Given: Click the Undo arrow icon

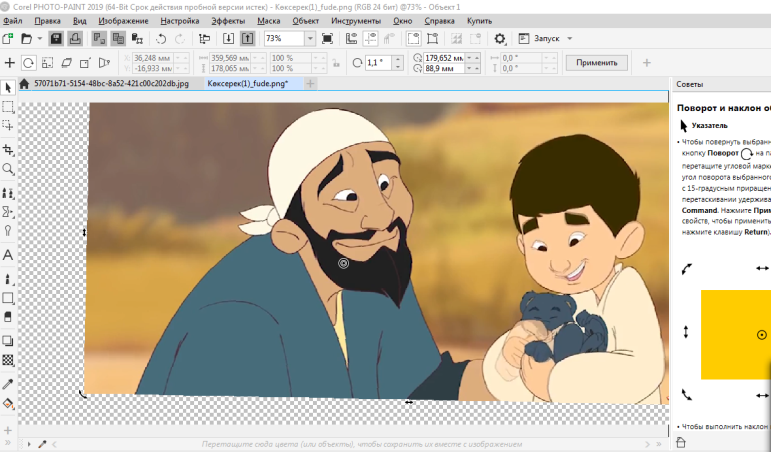Looking at the screenshot, I should (x=161, y=38).
